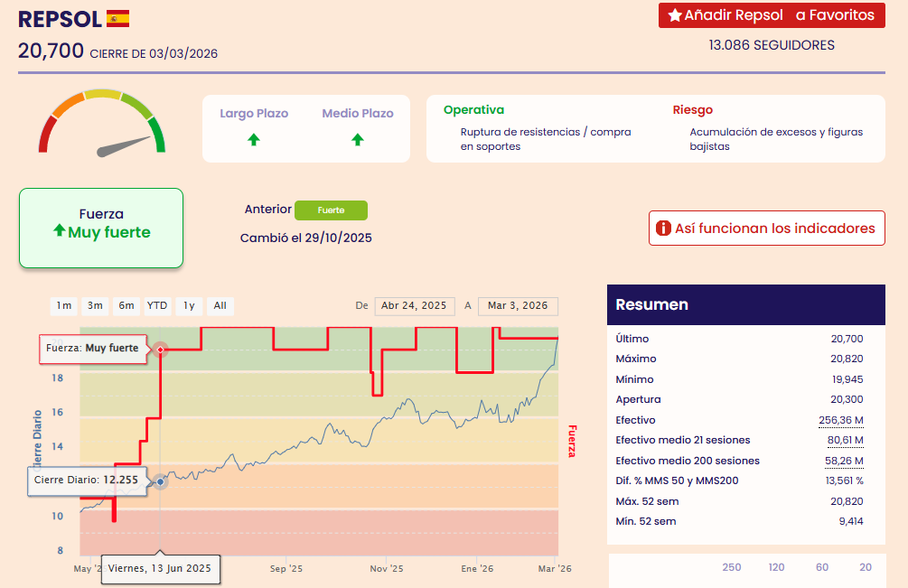908x588 pixels.
Task: Select the 6m chart range
Action: (126, 305)
